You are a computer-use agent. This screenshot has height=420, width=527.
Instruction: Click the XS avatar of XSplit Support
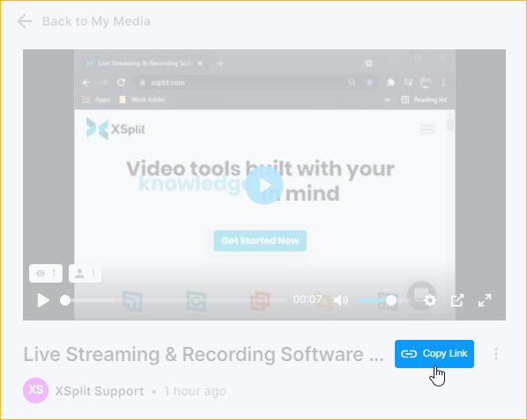pyautogui.click(x=35, y=390)
